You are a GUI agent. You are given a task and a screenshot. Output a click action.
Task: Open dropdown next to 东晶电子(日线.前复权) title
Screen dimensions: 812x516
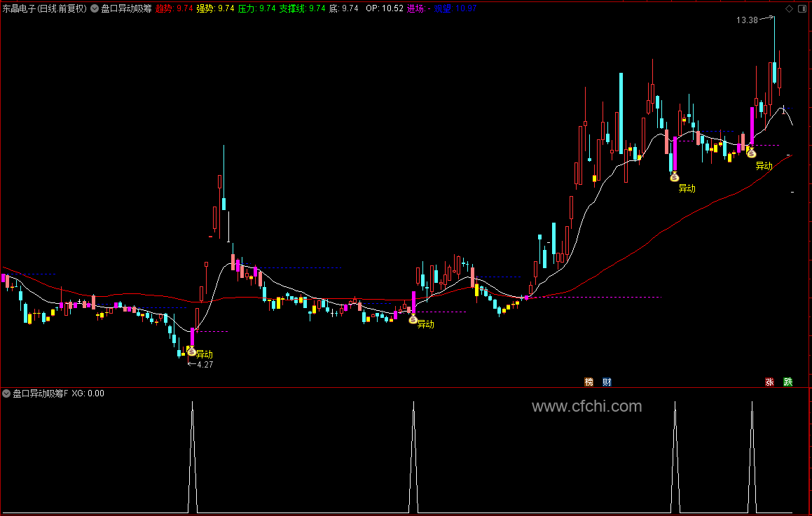tap(94, 8)
